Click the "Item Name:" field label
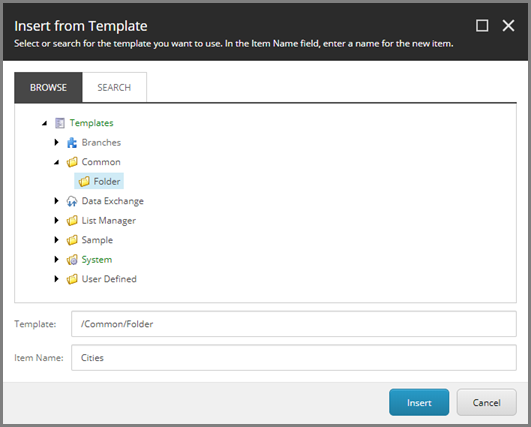The width and height of the screenshot is (531, 427). [x=39, y=358]
